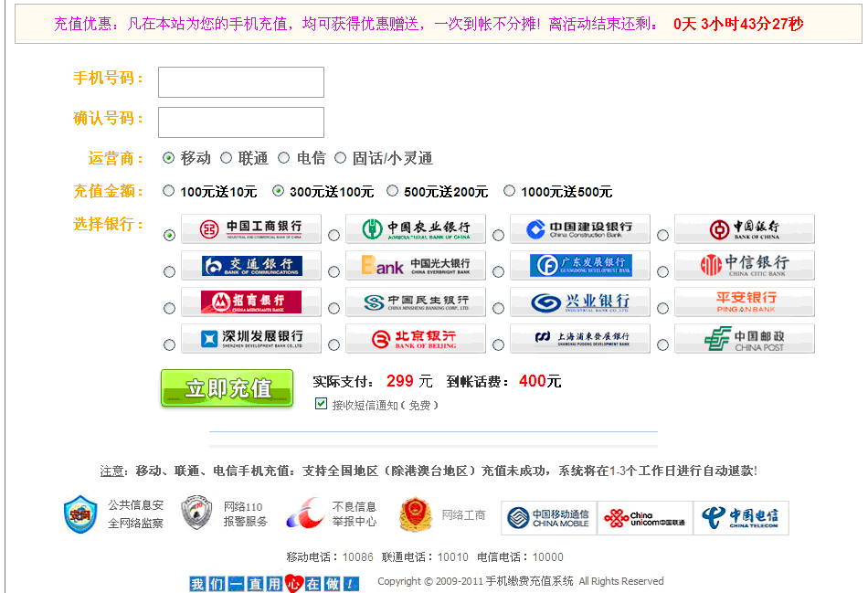Click the 深圳发展银行 bank logo
The height and width of the screenshot is (593, 868).
coord(250,338)
